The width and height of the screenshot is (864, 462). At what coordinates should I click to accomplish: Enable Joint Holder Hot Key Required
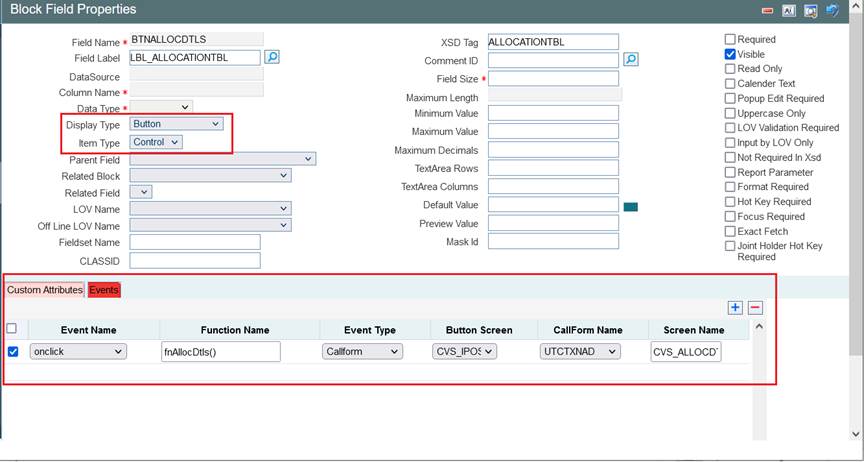[730, 246]
